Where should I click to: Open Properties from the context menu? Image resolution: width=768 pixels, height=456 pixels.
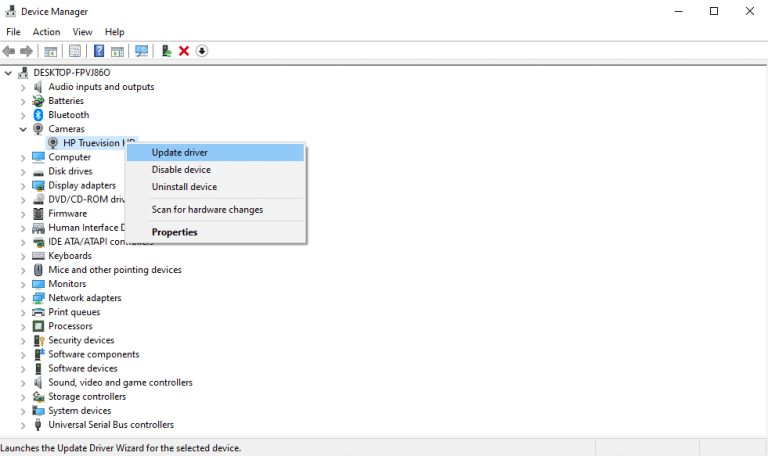tap(216, 232)
